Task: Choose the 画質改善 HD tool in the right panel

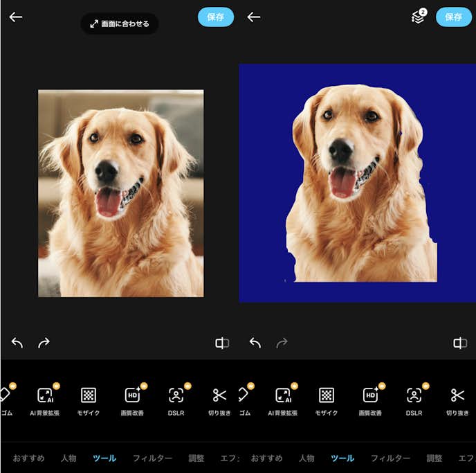Action: [x=370, y=401]
